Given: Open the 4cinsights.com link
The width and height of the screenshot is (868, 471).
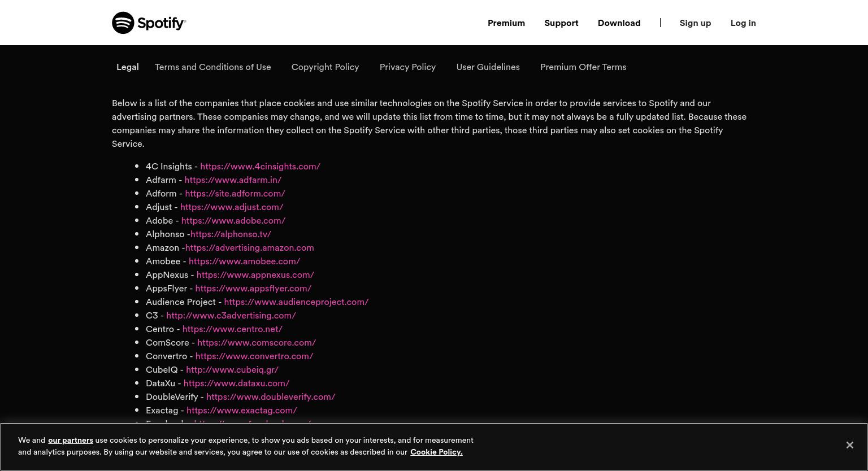Looking at the screenshot, I should (260, 166).
